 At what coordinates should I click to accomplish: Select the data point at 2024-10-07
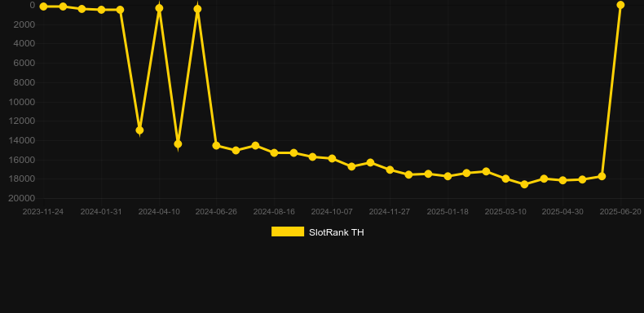tap(333, 159)
